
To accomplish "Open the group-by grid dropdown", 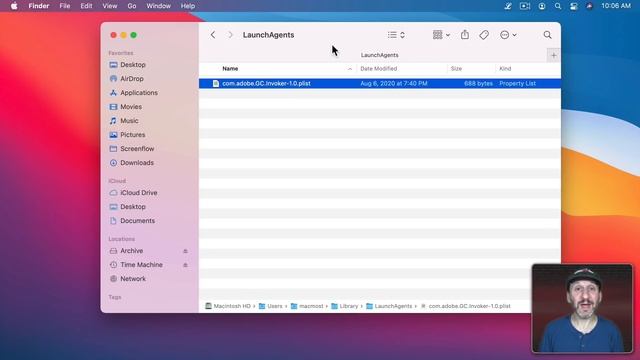I will [441, 35].
